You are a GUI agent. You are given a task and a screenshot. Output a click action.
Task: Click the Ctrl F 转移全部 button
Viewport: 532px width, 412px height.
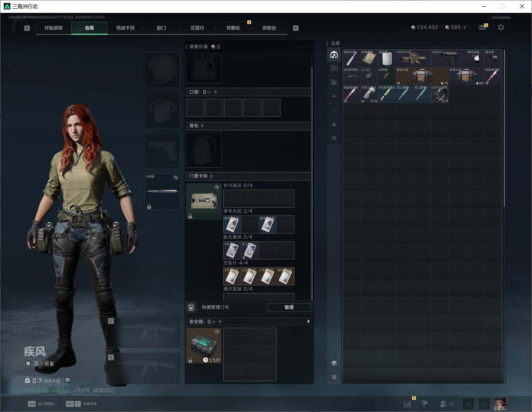[81, 404]
